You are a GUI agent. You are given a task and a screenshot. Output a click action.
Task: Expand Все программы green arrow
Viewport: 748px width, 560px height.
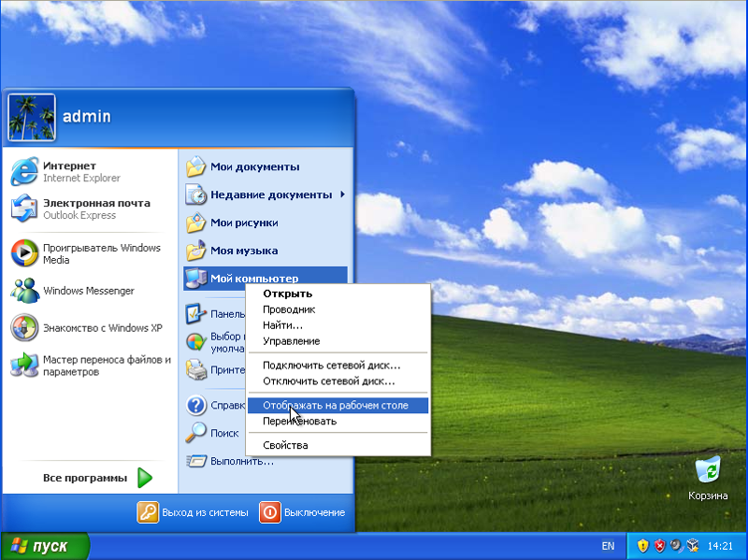click(x=145, y=478)
